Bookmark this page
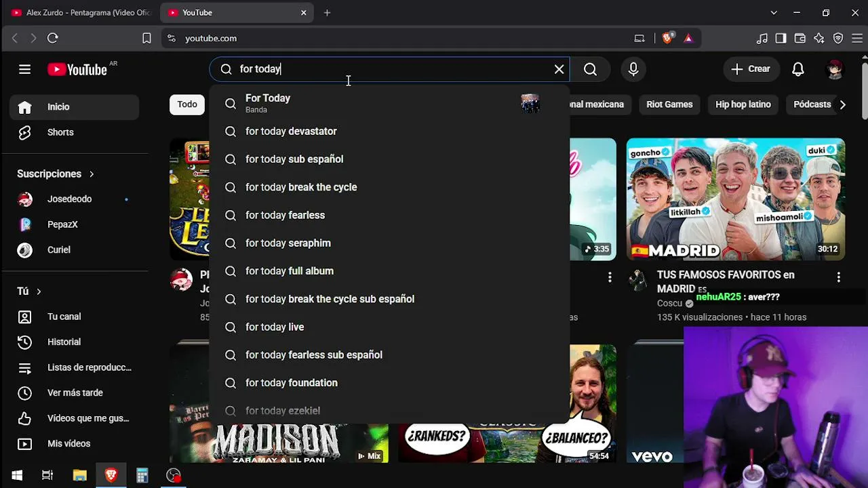This screenshot has width=868, height=488. coord(146,39)
